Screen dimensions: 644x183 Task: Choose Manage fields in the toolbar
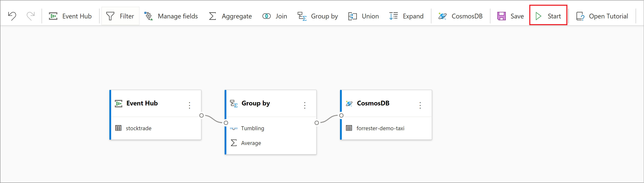[171, 16]
